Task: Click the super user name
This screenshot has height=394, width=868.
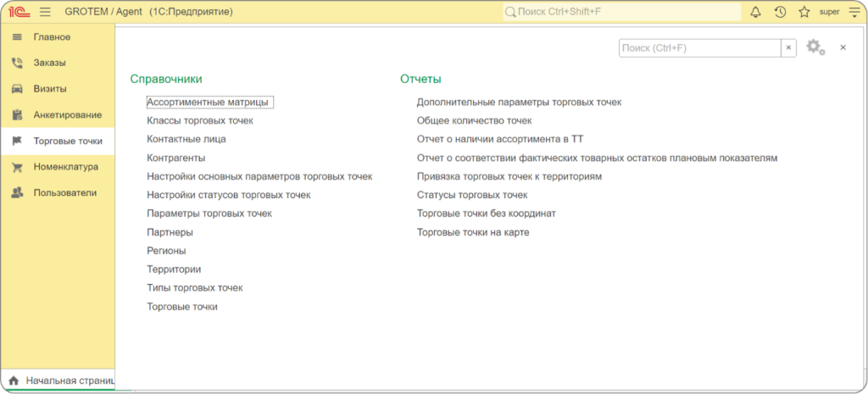Action: click(x=829, y=12)
